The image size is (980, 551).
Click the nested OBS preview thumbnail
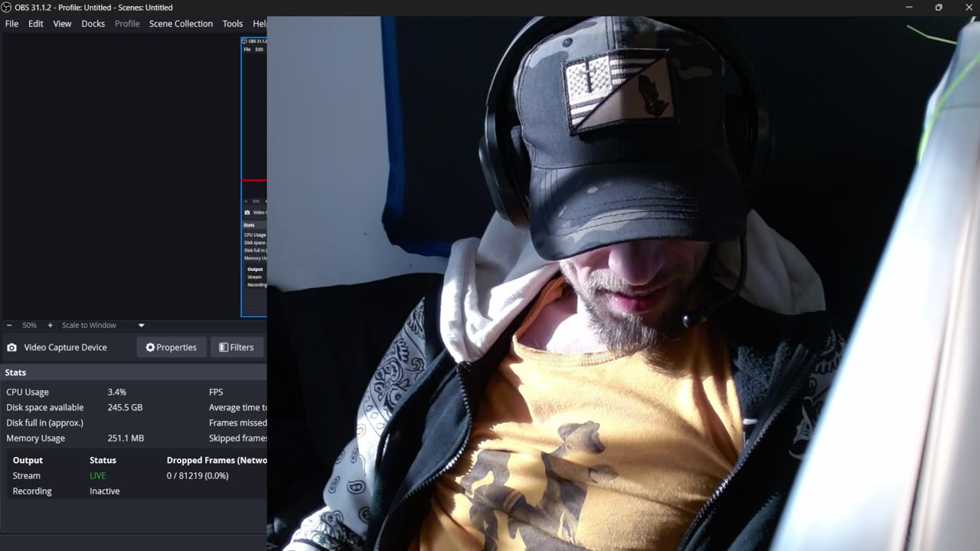pyautogui.click(x=254, y=177)
